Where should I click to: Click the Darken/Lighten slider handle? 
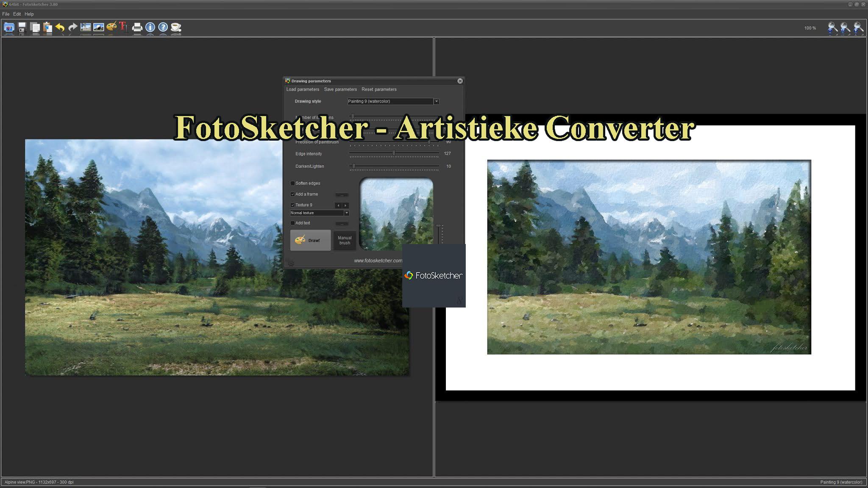pos(354,166)
